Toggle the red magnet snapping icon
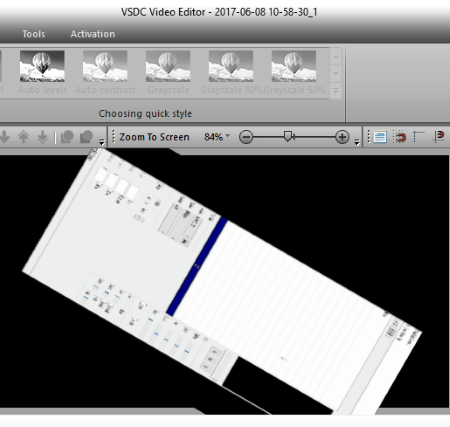 pos(399,137)
